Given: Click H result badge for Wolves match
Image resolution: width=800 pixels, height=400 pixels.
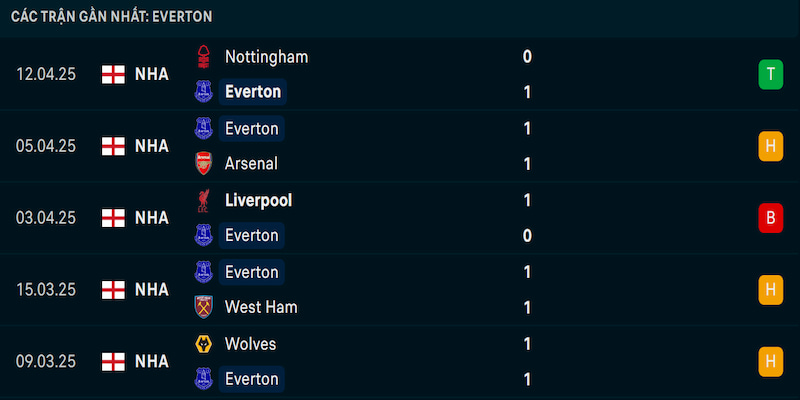Looking at the screenshot, I should [x=770, y=362].
